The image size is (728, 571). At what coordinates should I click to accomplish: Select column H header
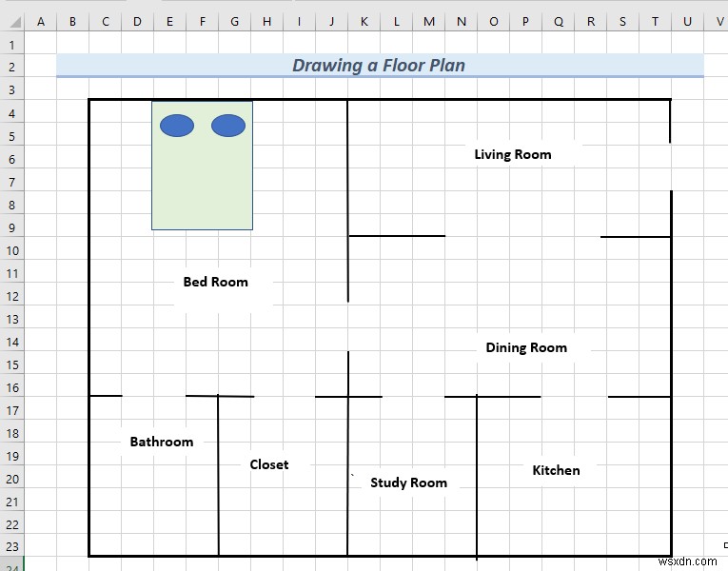[x=267, y=21]
